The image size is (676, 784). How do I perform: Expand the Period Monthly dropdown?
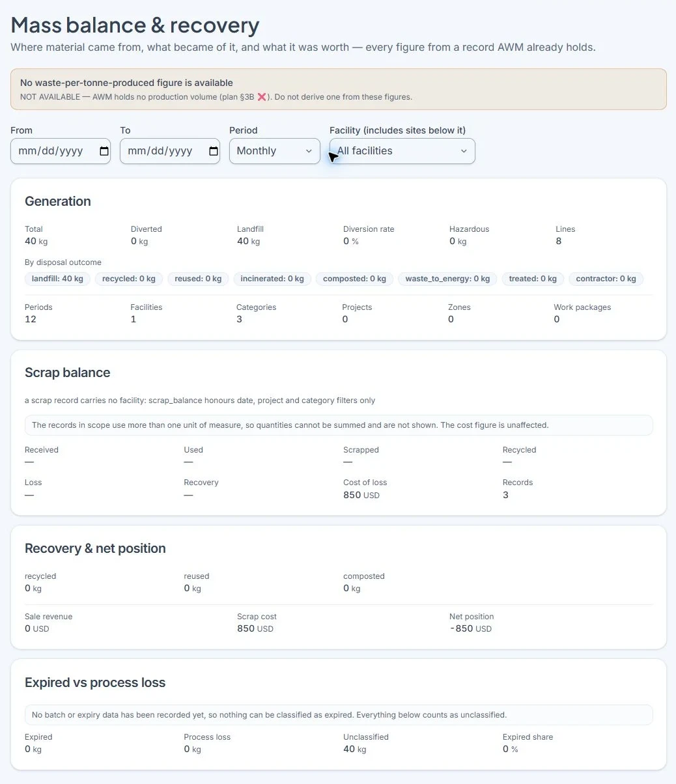click(x=275, y=151)
